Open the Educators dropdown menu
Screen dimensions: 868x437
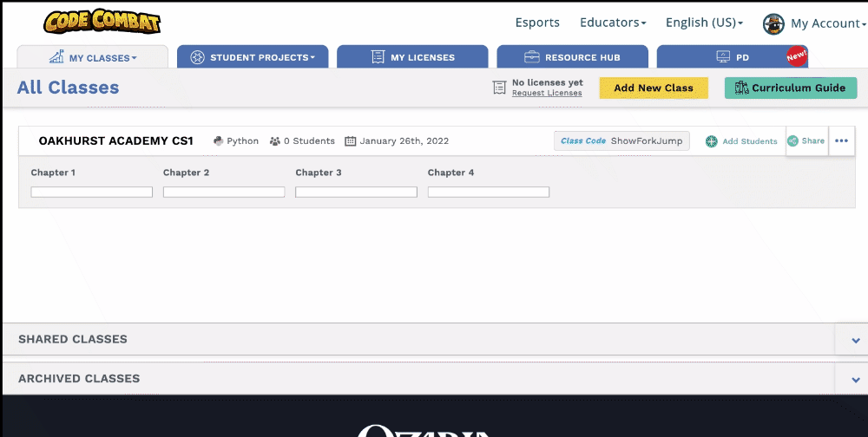point(613,23)
